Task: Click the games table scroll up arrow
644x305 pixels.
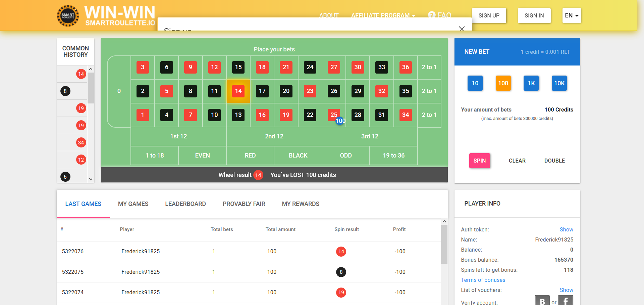Action: 444,221
